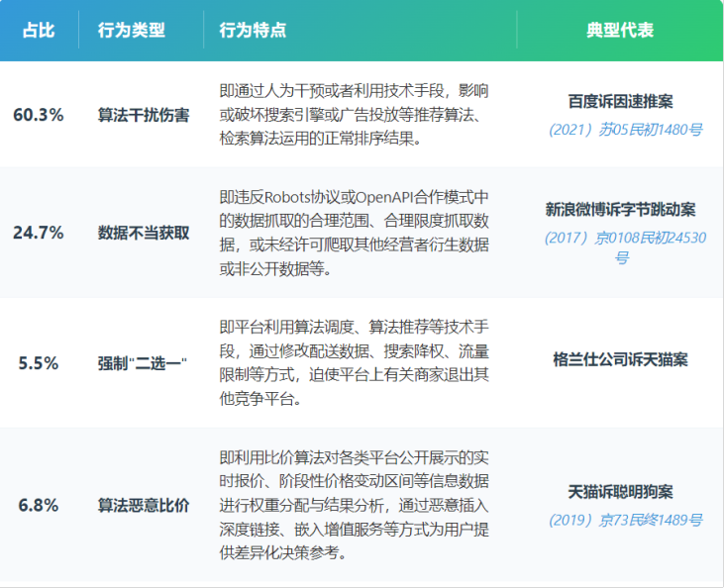This screenshot has width=724, height=588.
Task: Click the 占比 column header
Action: coord(39,31)
